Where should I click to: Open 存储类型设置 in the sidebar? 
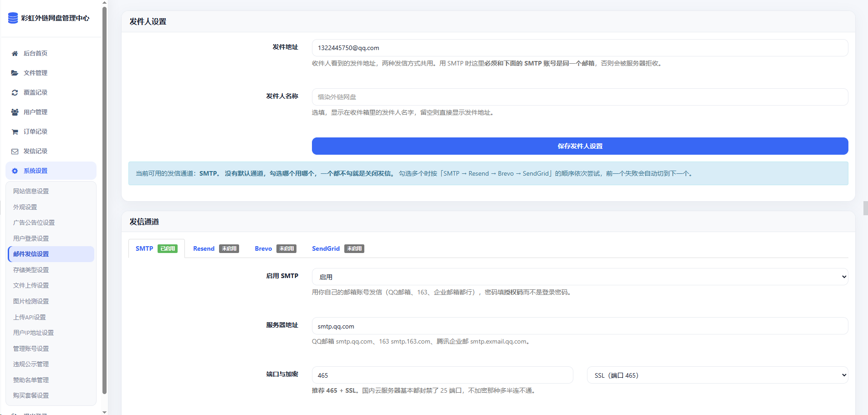point(31,270)
